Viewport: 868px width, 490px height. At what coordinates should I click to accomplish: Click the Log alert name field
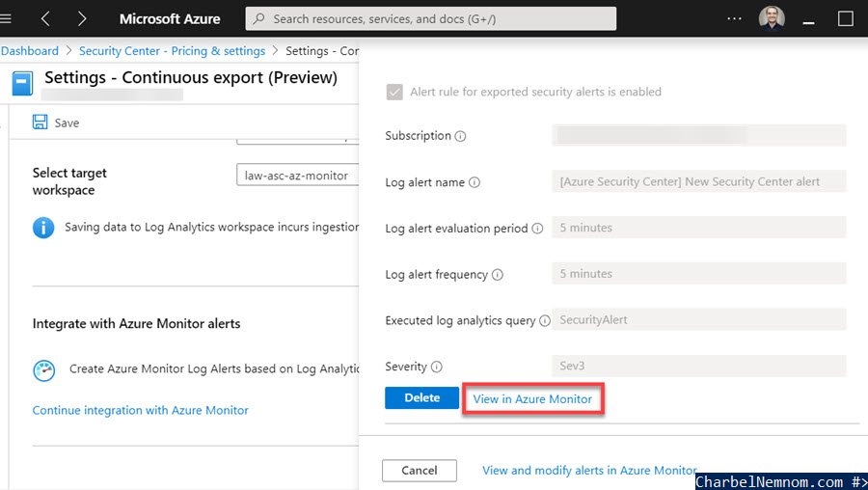pos(698,181)
